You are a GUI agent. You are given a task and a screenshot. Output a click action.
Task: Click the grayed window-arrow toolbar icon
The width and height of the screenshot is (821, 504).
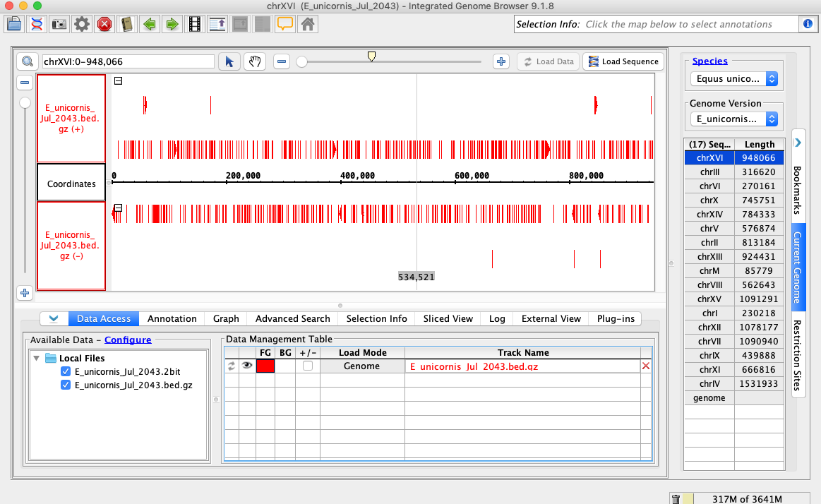(x=240, y=24)
